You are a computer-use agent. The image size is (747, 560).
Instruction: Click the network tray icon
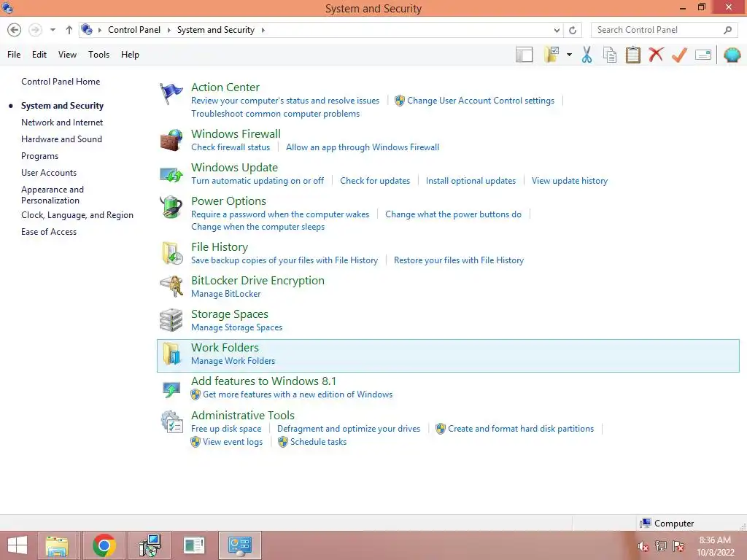[660, 546]
